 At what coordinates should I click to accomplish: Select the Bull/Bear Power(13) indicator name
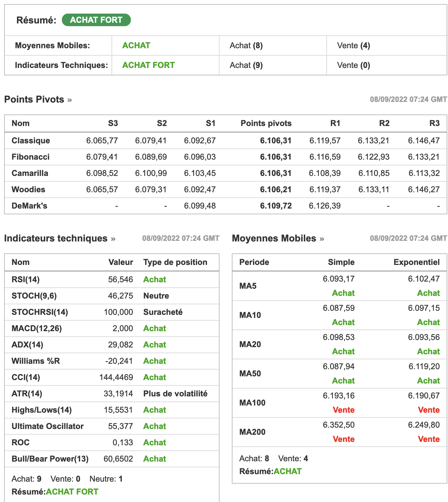pyautogui.click(x=50, y=459)
